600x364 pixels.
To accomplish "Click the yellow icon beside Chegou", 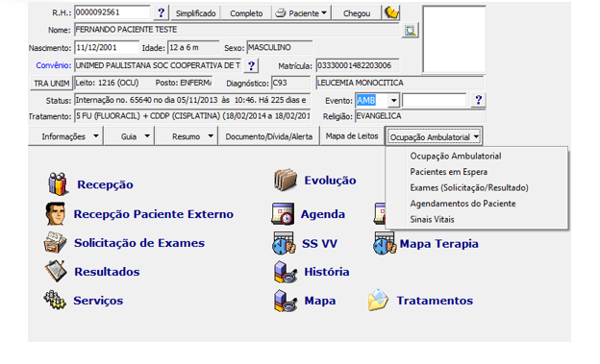I will (391, 13).
